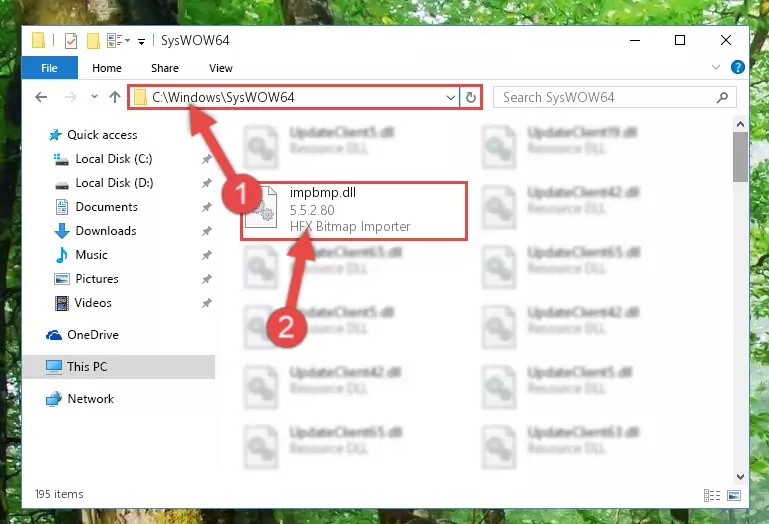Viewport: 769px width, 524px height.
Task: Click the pin icon beside Music
Action: point(206,255)
